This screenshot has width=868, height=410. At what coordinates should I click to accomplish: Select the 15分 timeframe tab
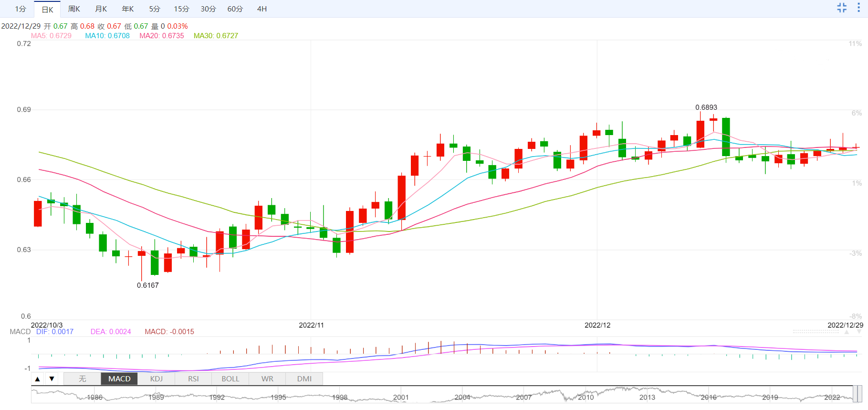pyautogui.click(x=181, y=9)
